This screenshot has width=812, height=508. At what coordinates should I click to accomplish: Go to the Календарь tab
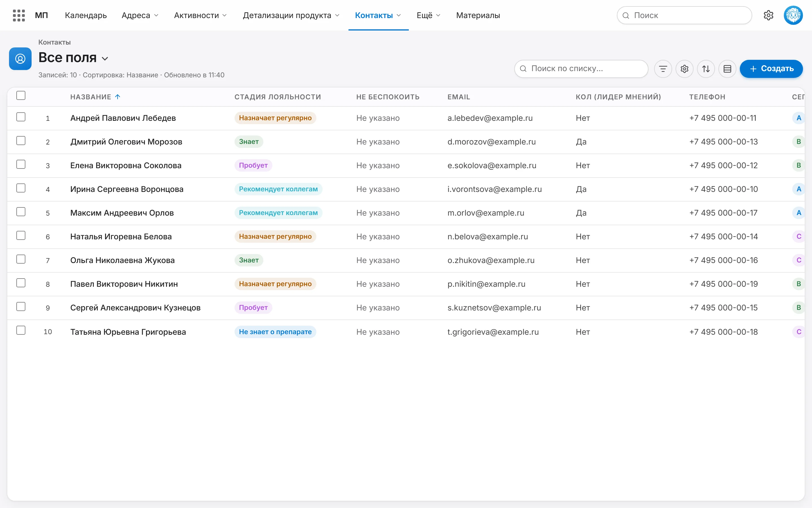(x=86, y=16)
